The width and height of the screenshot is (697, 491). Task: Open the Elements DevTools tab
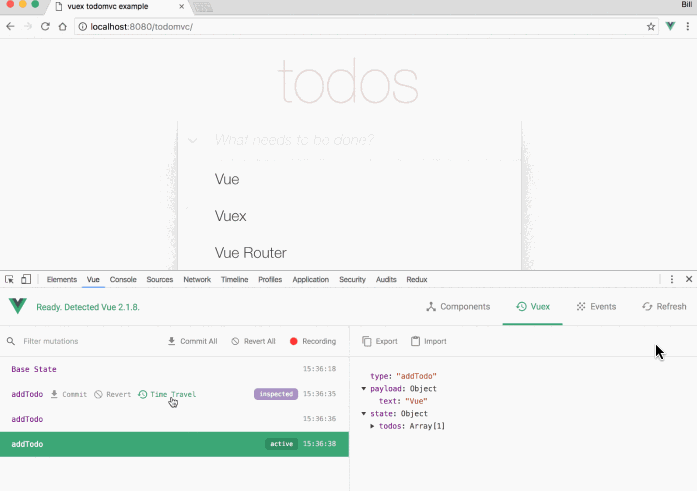coord(62,279)
